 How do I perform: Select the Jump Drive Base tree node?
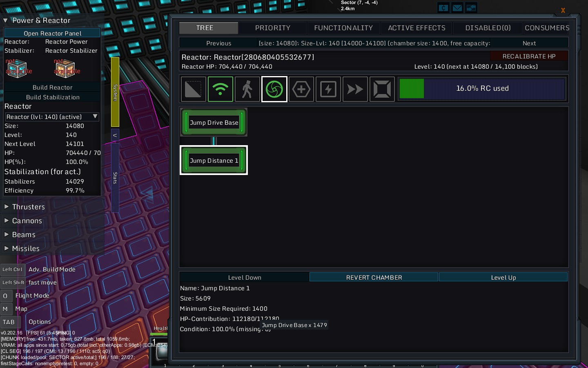(x=214, y=123)
